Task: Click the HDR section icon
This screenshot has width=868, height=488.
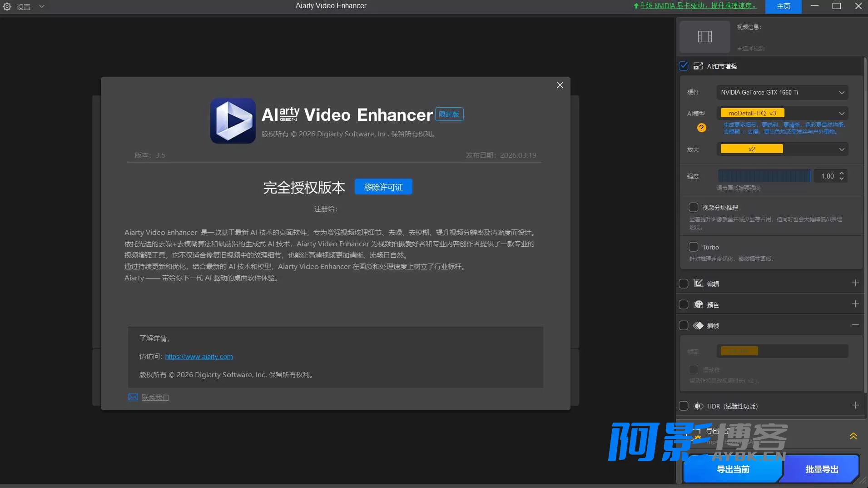Action: coord(698,406)
